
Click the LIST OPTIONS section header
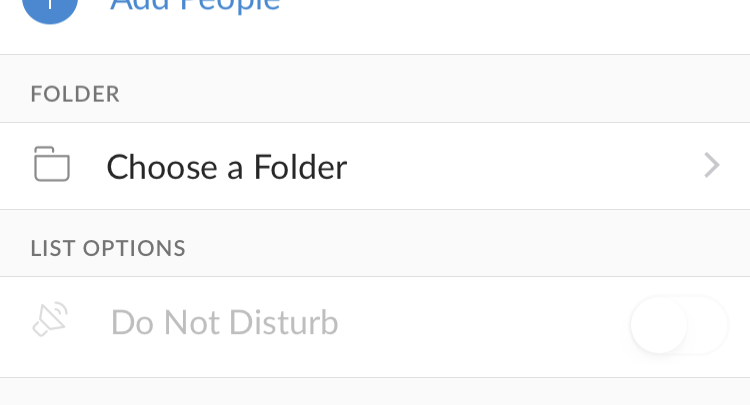pos(108,248)
